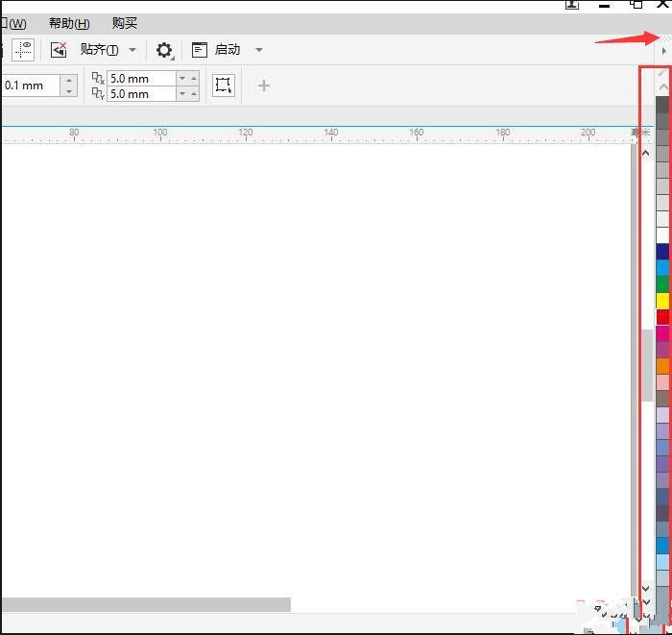The width and height of the screenshot is (672, 635).
Task: Click the vertical scrollbar thumb
Action: [647, 365]
